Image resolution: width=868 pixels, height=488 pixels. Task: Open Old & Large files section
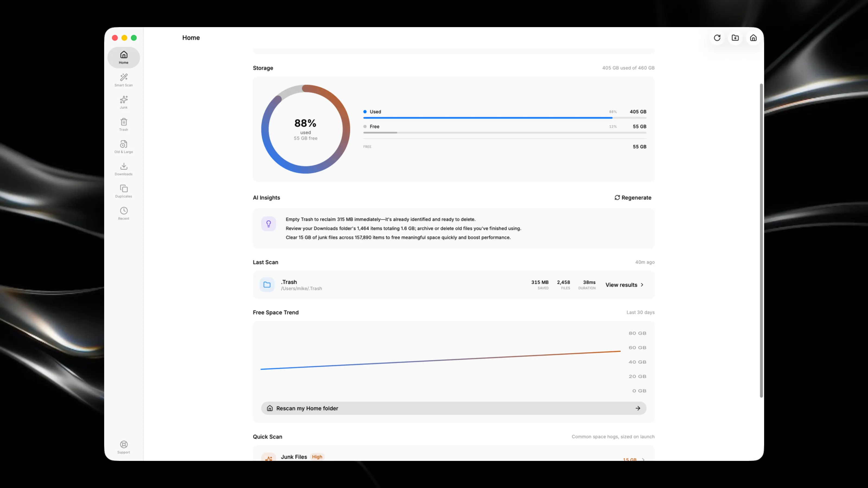(x=123, y=147)
